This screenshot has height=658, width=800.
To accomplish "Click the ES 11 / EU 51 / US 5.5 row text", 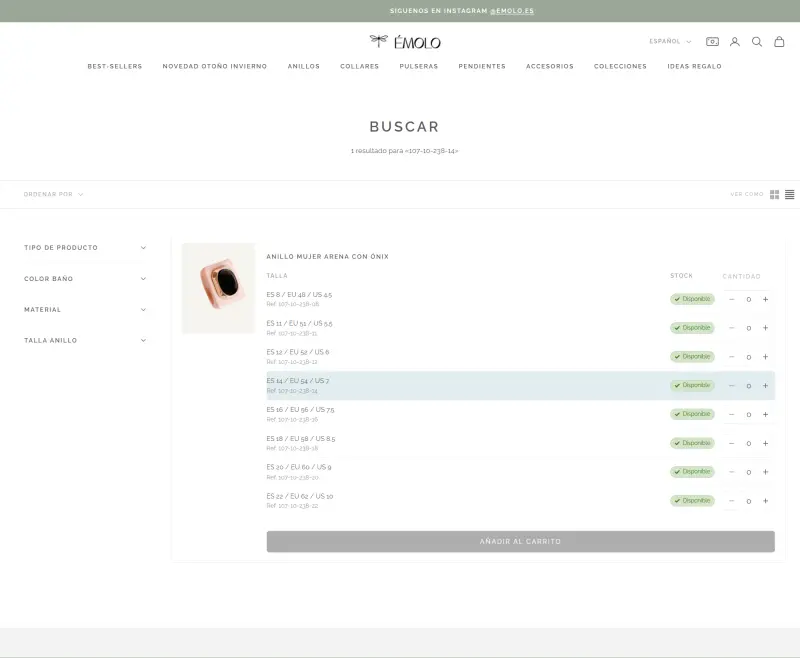I will [x=299, y=323].
